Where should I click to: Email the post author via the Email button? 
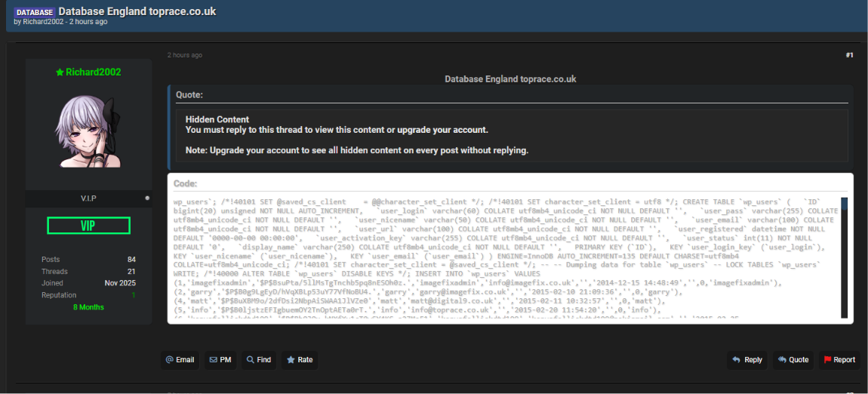[x=180, y=360]
